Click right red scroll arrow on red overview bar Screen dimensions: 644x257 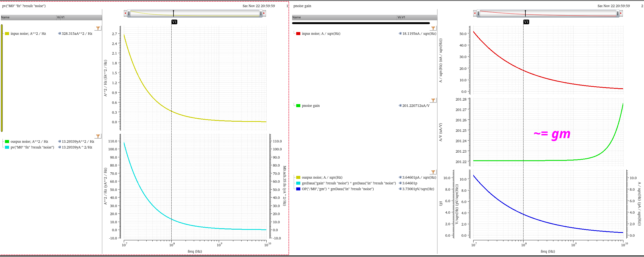[621, 13]
